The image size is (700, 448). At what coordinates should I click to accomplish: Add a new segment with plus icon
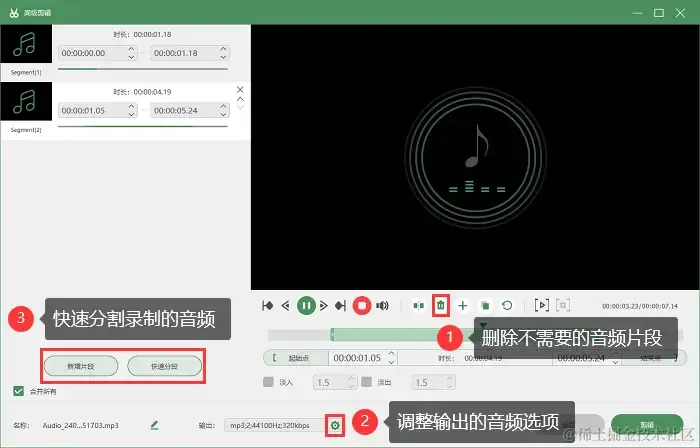tap(463, 306)
